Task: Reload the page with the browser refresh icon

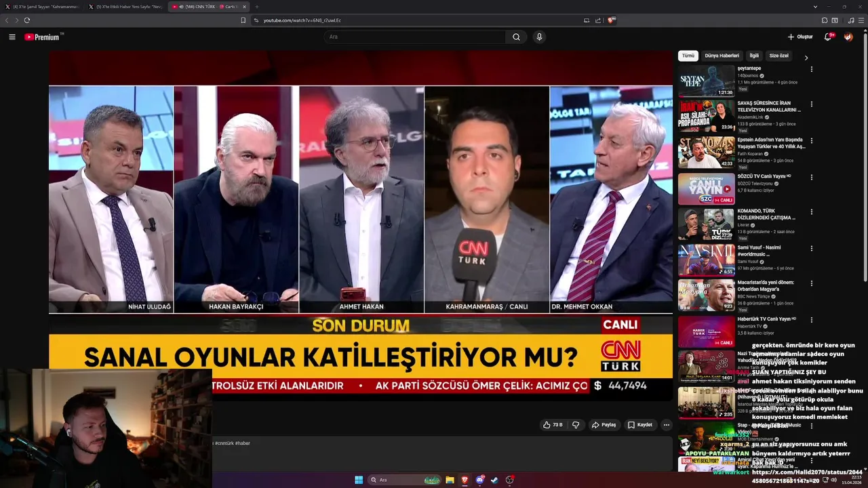Action: (x=26, y=20)
